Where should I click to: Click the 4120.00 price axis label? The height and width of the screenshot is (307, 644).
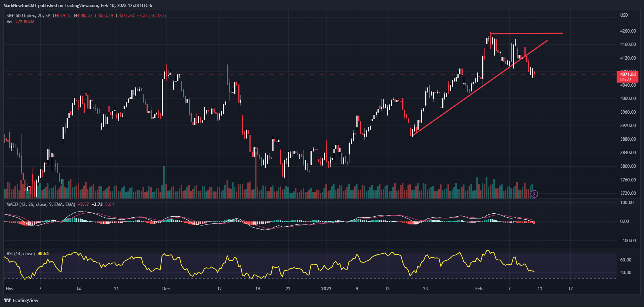[x=628, y=58]
